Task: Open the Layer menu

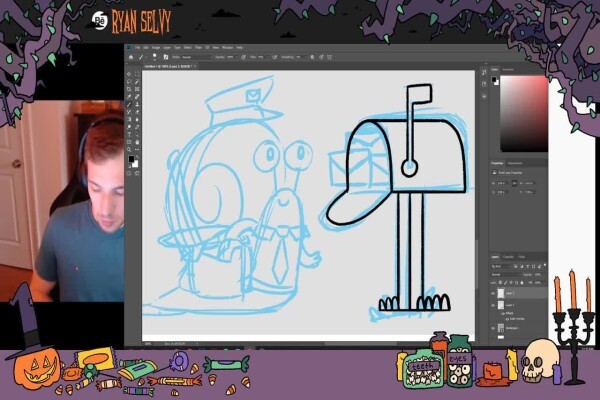Action: tap(166, 47)
